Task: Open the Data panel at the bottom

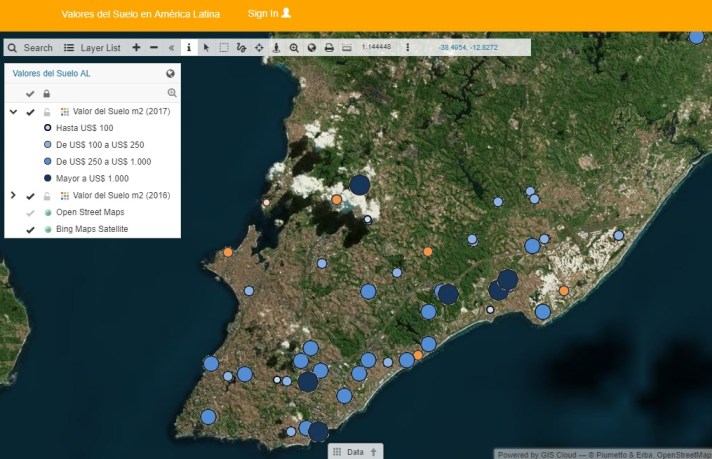Action: [x=355, y=452]
